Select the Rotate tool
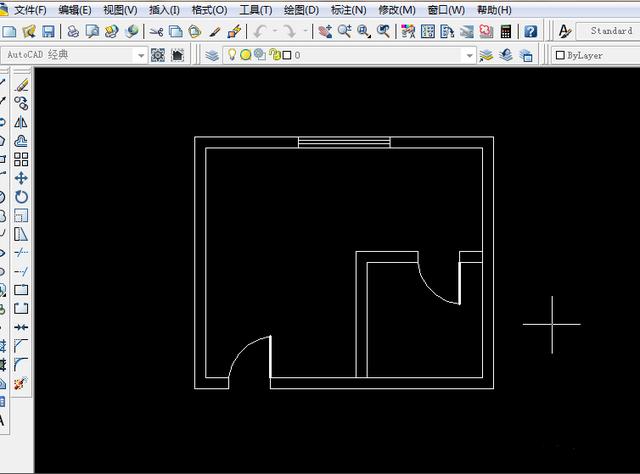 click(x=21, y=197)
